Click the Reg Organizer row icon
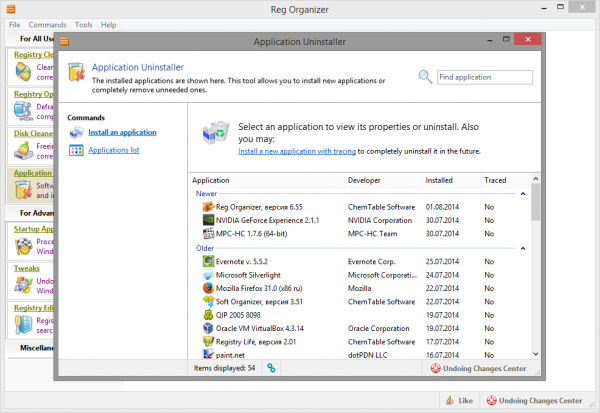Image resolution: width=600 pixels, height=413 pixels. (208, 207)
